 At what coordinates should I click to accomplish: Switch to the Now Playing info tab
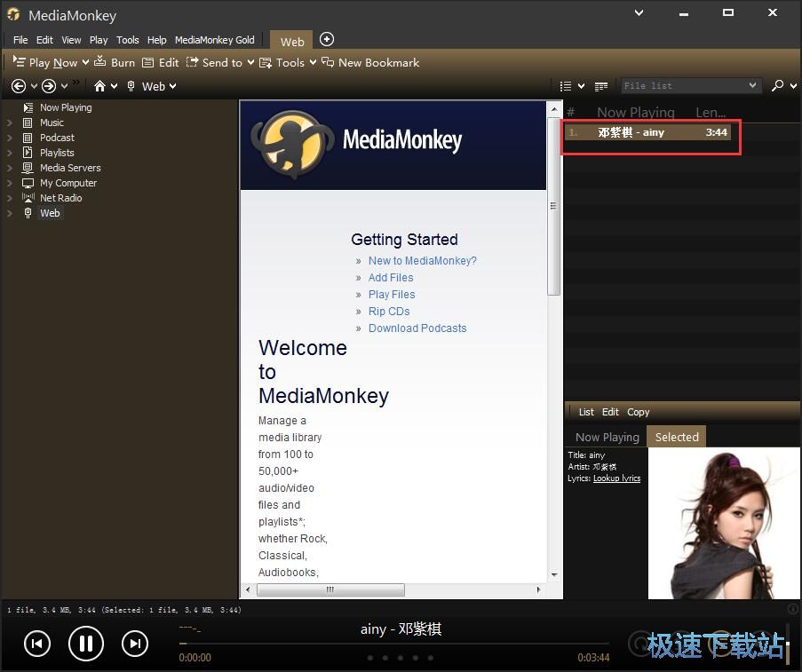pyautogui.click(x=607, y=437)
